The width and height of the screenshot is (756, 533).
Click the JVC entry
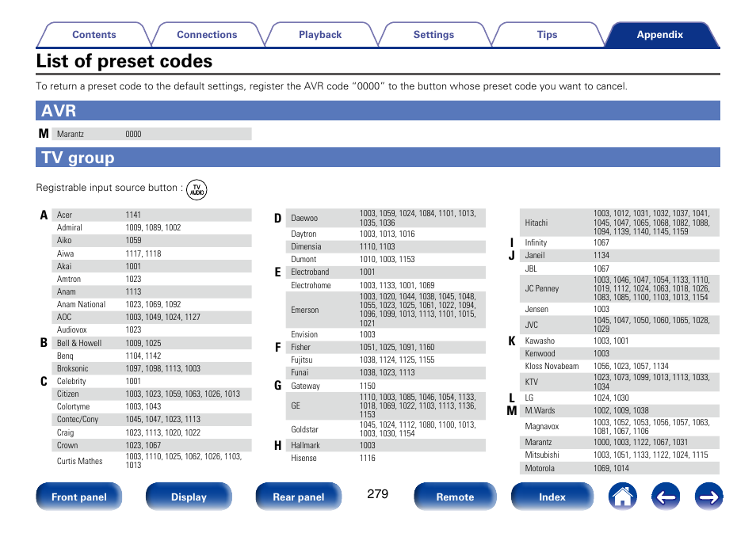(620, 325)
